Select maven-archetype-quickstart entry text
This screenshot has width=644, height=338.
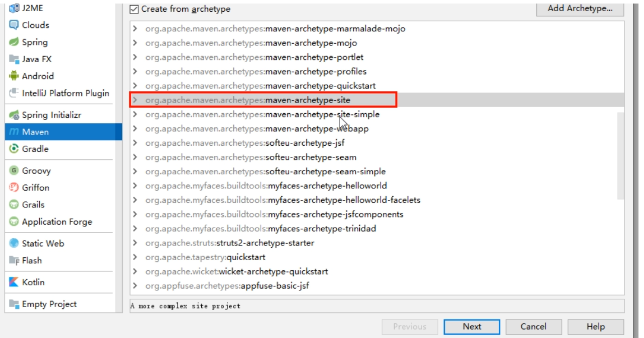(x=261, y=86)
